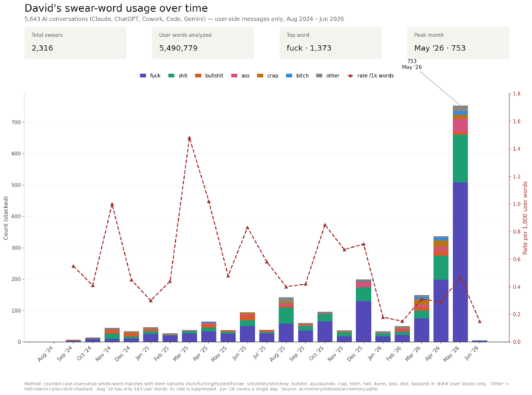Click the gray other legend swatch
This screenshot has width=532, height=395.
319,75
